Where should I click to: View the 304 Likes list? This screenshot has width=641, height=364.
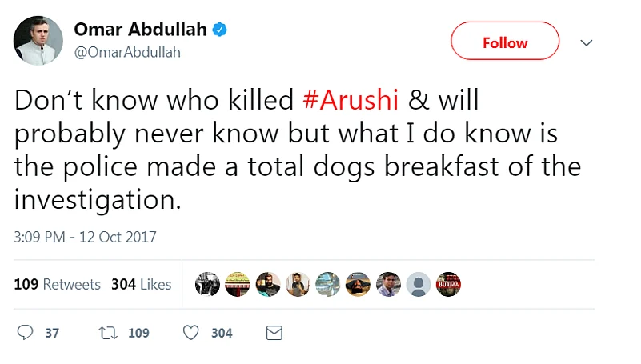(142, 284)
